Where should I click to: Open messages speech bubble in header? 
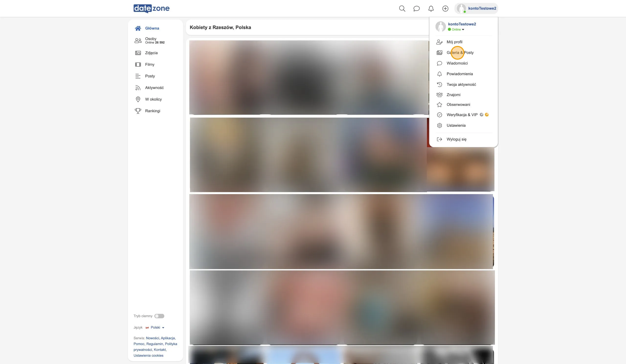[x=416, y=9]
